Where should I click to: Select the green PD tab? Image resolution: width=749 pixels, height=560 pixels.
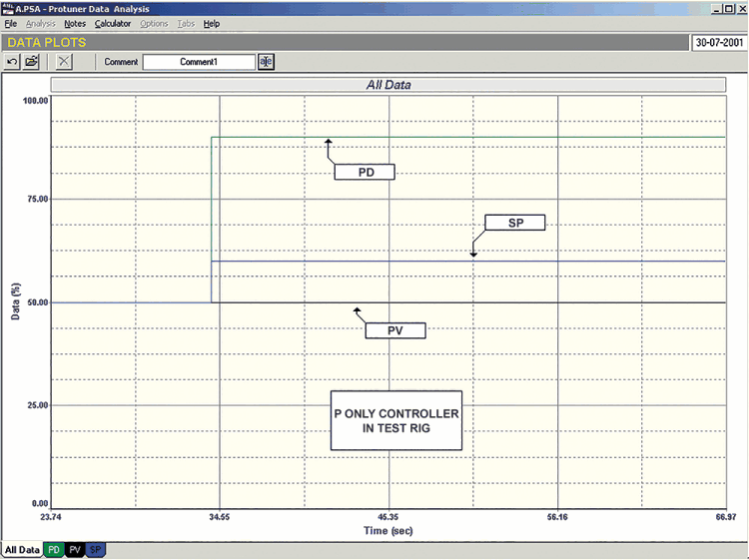point(54,550)
